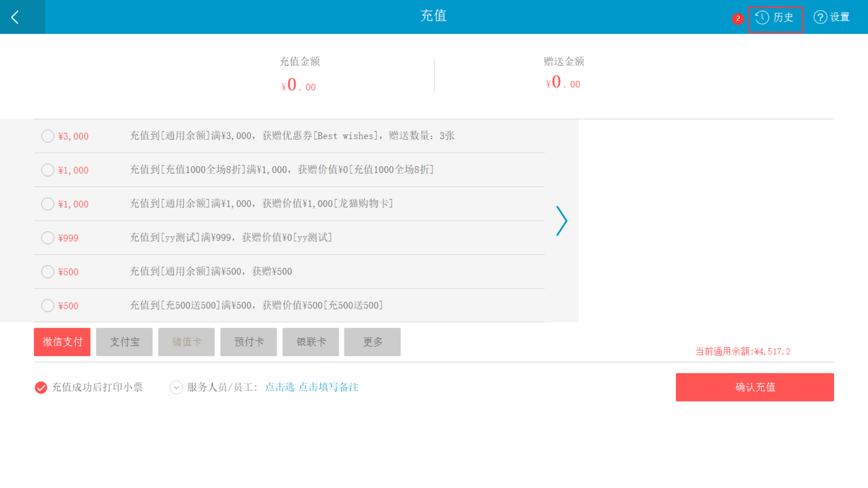Switch payment method to 支付宝
The image size is (868, 488).
[x=124, y=342]
